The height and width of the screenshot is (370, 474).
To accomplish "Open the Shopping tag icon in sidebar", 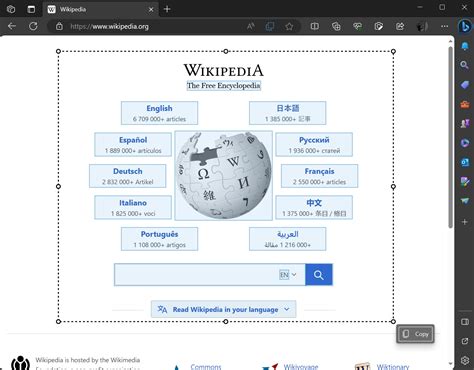I will click(465, 85).
